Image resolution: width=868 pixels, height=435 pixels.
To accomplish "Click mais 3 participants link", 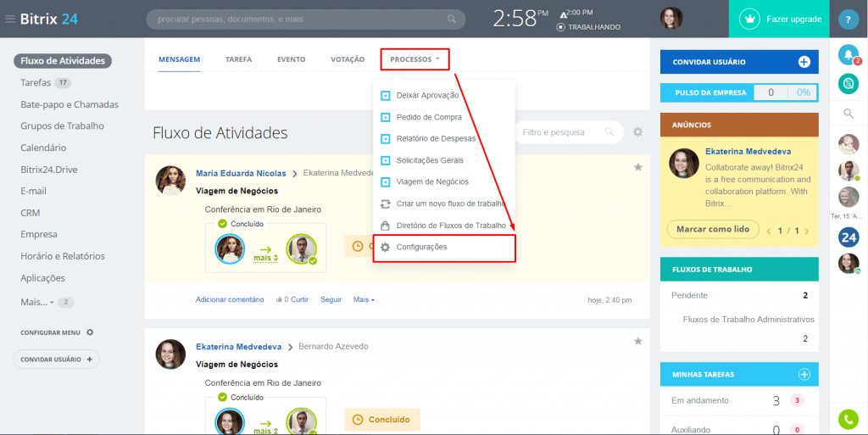I will point(265,258).
